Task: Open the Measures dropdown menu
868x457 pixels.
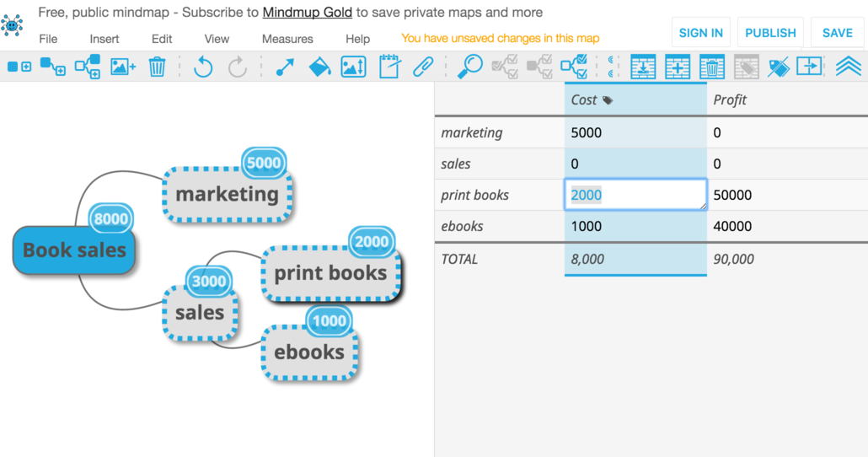Action: pyautogui.click(x=287, y=39)
